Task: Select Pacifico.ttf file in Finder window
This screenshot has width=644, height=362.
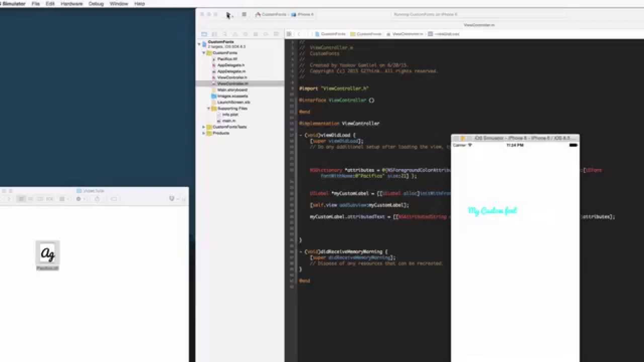Action: (48, 256)
